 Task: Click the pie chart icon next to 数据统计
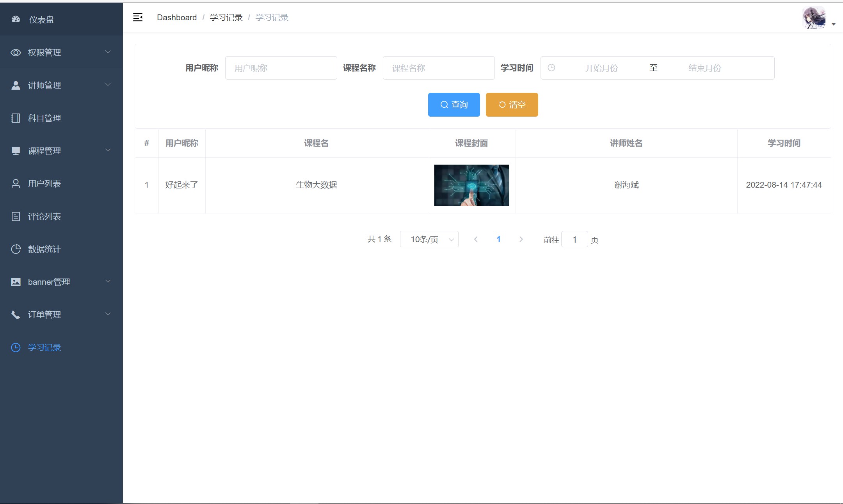16,249
